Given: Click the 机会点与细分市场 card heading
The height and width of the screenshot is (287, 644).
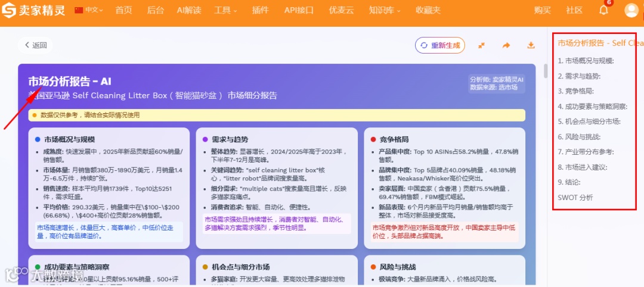Looking at the screenshot, I should tap(241, 267).
